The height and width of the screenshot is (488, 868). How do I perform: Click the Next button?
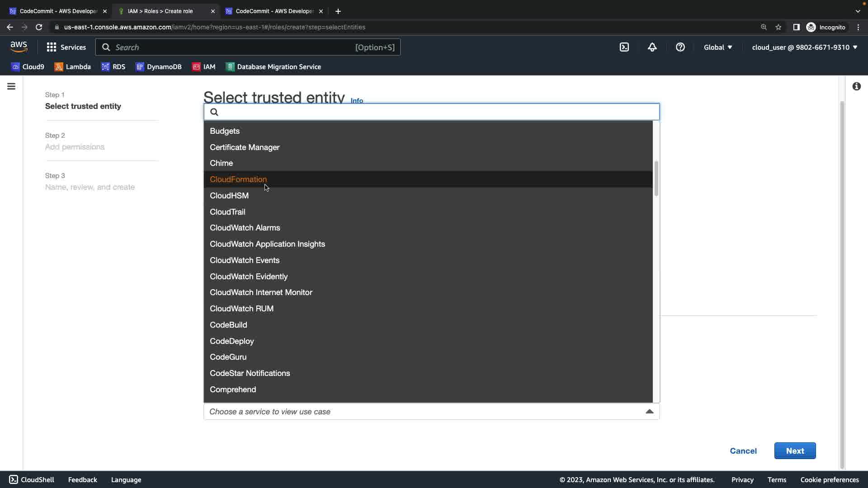coord(794,451)
